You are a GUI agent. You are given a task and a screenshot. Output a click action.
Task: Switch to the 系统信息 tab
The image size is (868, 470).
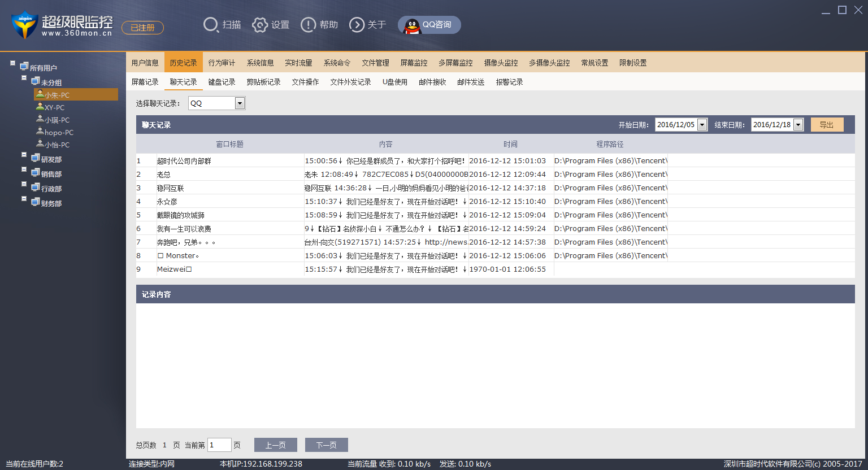[261, 63]
